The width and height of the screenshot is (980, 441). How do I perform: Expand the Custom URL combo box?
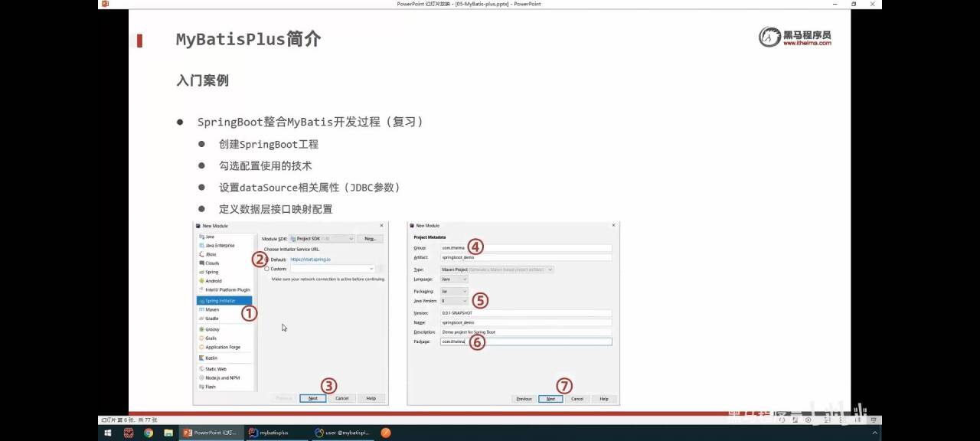tap(372, 269)
